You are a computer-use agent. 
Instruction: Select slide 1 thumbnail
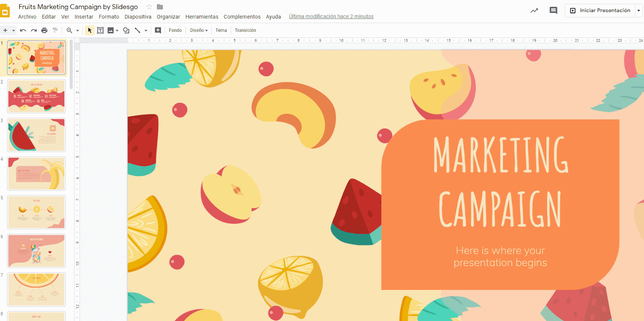tap(36, 58)
